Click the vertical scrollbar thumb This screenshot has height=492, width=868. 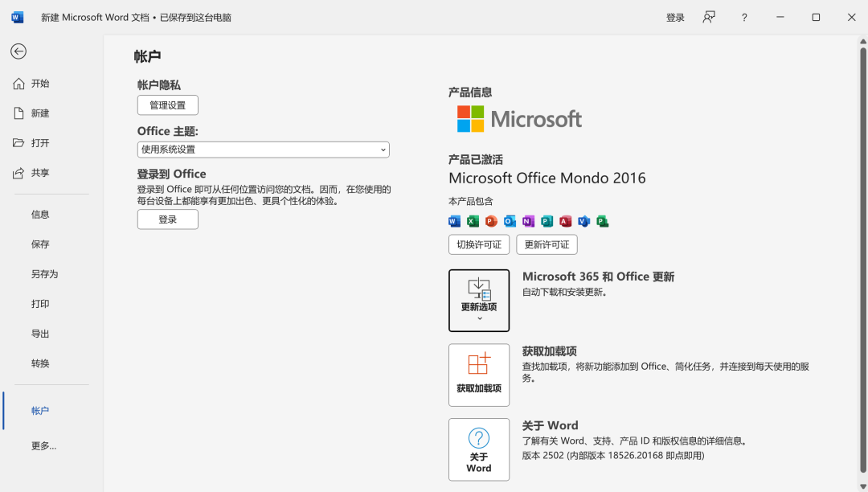coord(863,260)
